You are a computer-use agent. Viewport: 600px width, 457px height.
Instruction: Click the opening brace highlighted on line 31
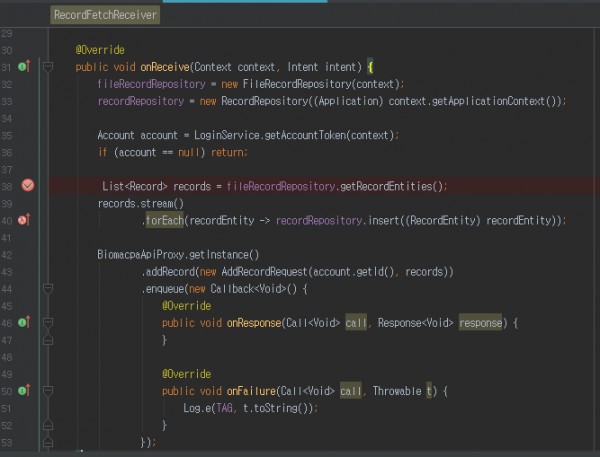tap(370, 67)
